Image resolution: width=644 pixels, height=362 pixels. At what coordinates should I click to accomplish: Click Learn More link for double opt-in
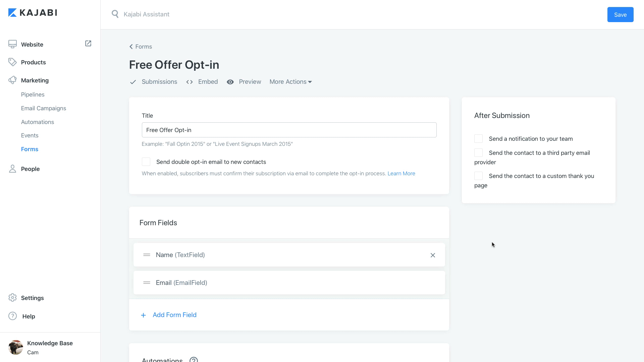point(401,173)
